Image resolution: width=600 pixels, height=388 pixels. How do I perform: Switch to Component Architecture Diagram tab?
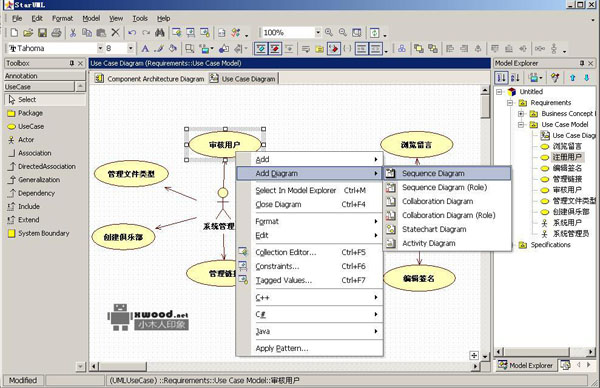pyautogui.click(x=150, y=79)
